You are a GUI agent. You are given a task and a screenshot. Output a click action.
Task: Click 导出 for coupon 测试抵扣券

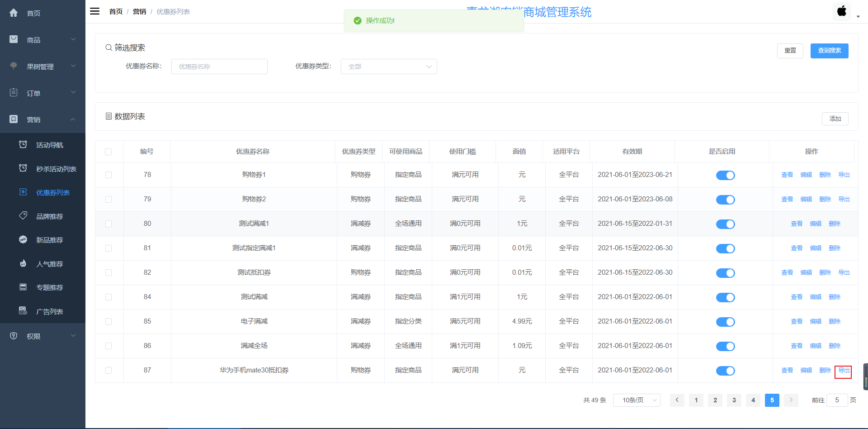click(x=844, y=272)
